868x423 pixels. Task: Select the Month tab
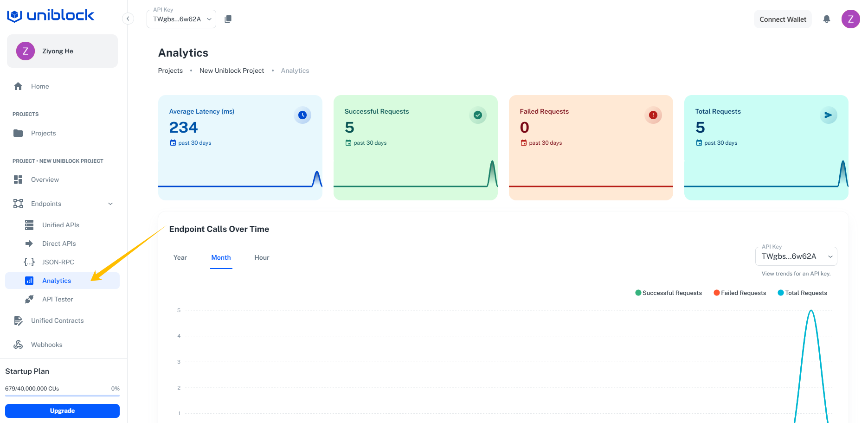click(x=221, y=257)
